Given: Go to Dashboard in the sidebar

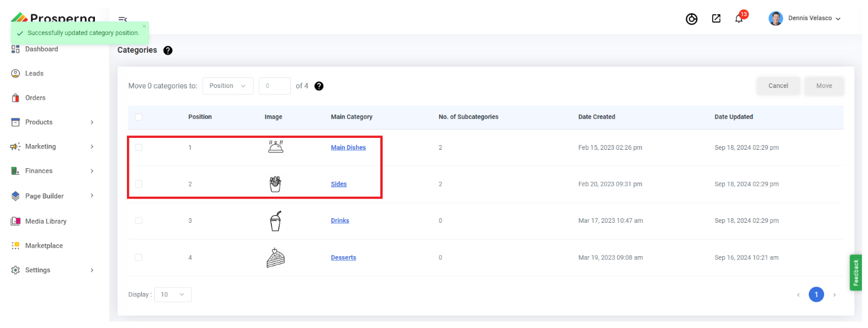Looking at the screenshot, I should click(42, 49).
